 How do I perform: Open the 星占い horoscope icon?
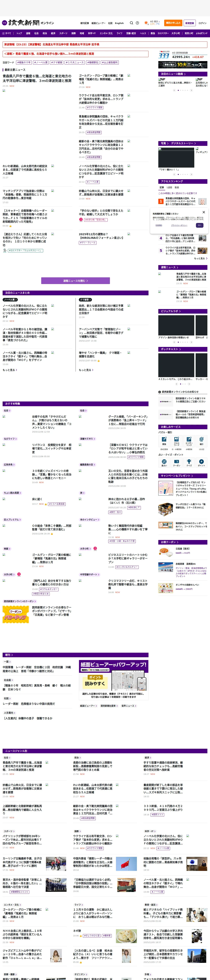tap(164, 461)
